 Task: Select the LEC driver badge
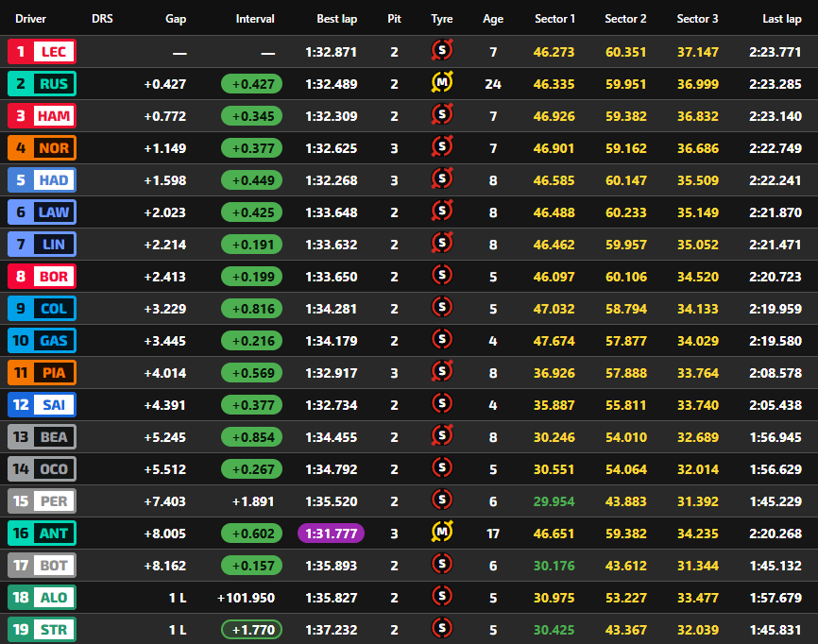click(42, 52)
